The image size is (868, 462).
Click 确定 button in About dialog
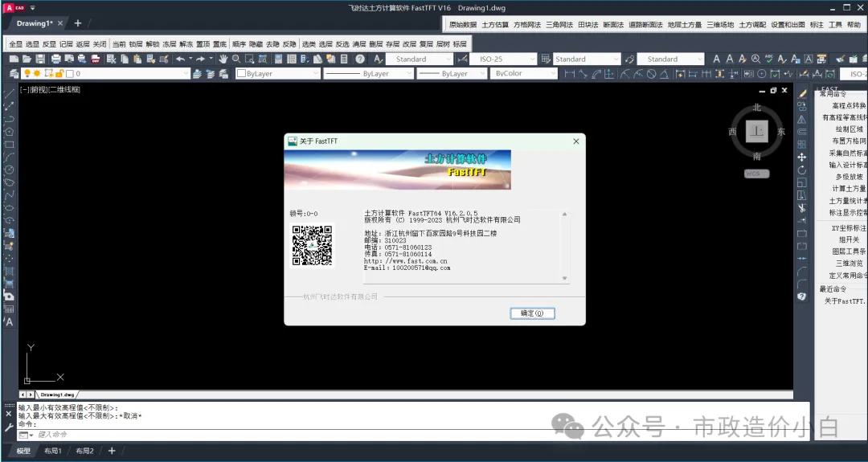click(532, 313)
